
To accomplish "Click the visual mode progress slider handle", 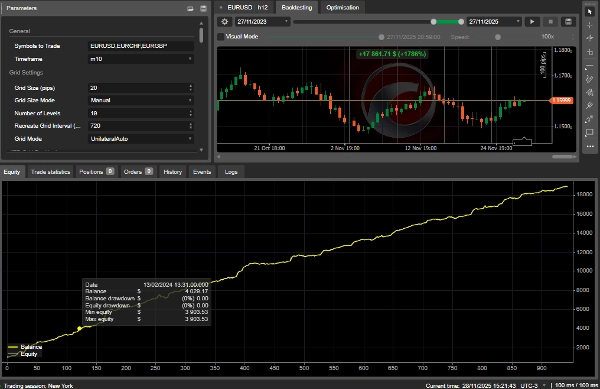I will coord(381,37).
